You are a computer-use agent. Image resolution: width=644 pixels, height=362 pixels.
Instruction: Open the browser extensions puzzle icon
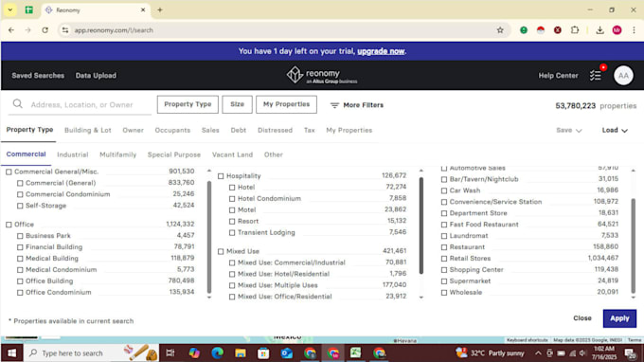575,30
